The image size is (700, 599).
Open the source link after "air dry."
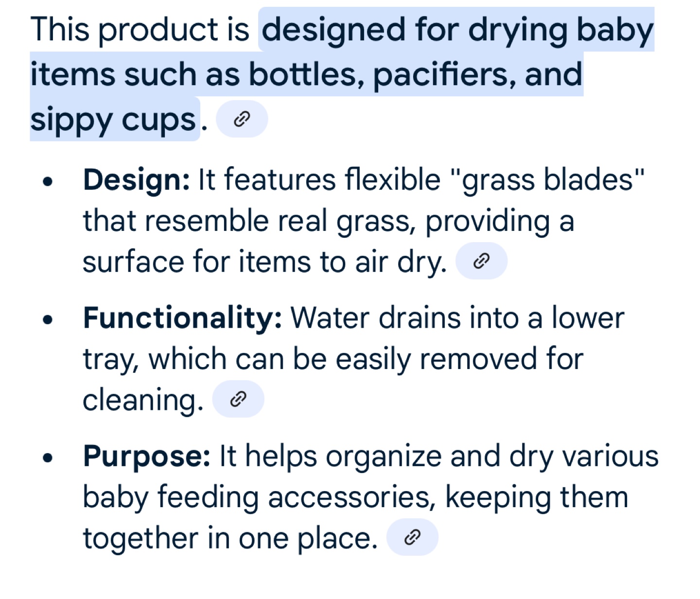pyautogui.click(x=481, y=261)
